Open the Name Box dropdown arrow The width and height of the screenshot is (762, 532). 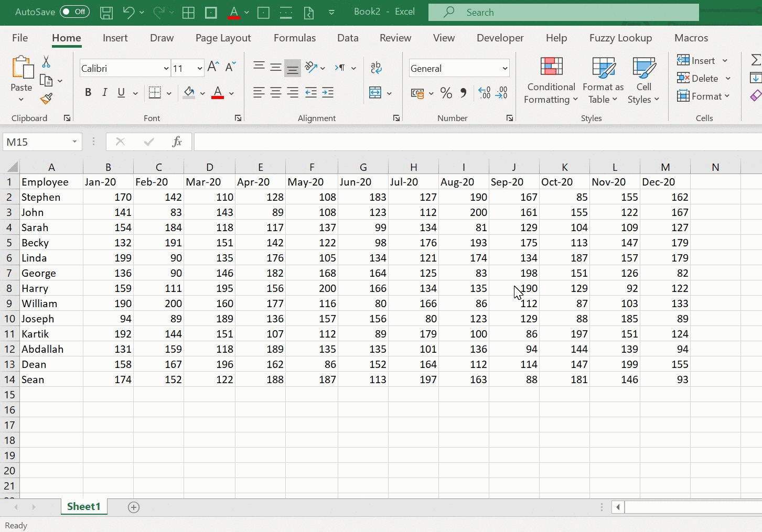(x=74, y=142)
